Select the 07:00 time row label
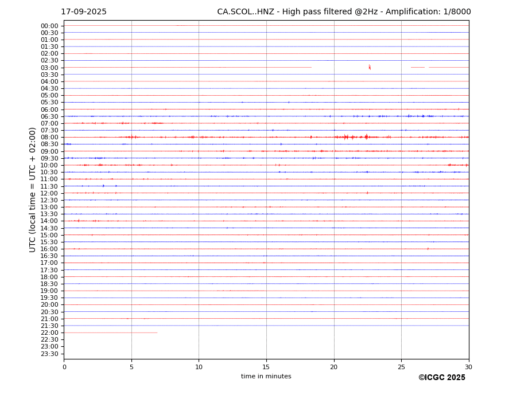 click(x=49, y=123)
